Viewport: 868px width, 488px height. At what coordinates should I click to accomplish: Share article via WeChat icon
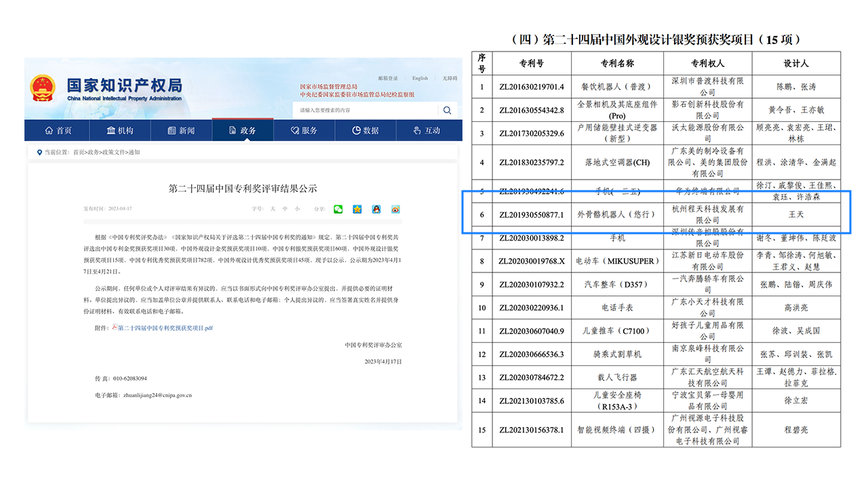(338, 209)
